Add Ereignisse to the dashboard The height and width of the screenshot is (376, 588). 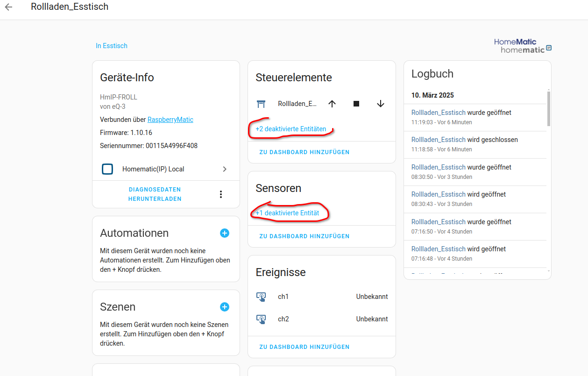(x=305, y=347)
